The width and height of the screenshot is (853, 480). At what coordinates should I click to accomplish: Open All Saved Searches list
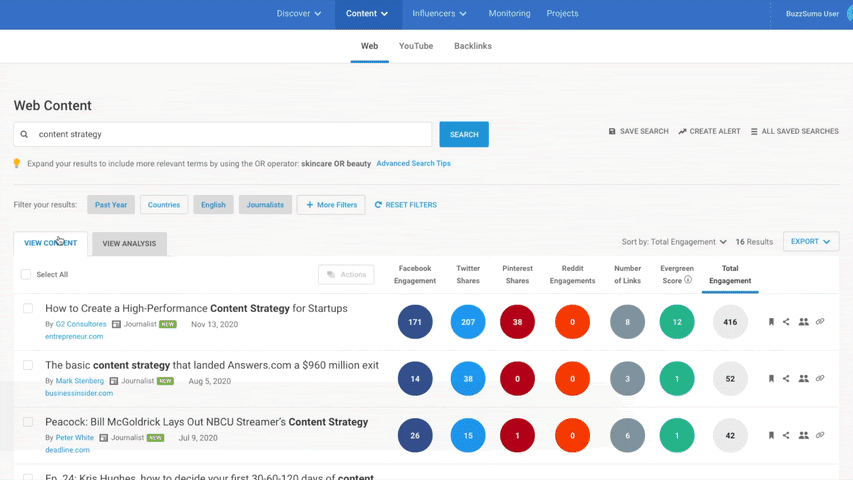coord(794,132)
